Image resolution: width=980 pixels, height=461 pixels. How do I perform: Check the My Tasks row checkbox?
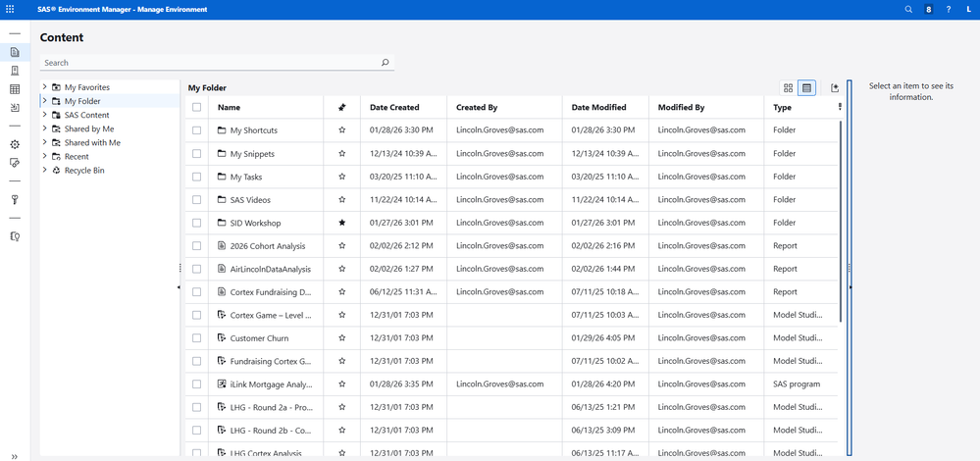pos(197,177)
